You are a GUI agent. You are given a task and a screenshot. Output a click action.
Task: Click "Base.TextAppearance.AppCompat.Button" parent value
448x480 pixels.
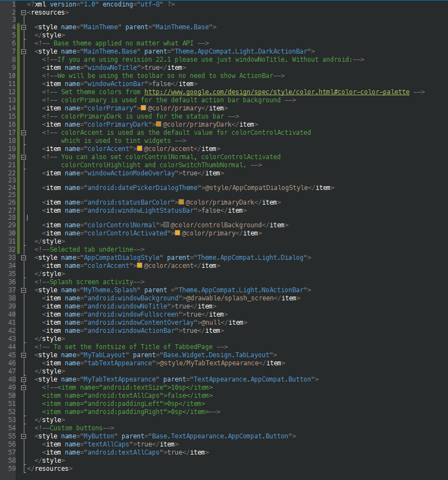point(220,436)
